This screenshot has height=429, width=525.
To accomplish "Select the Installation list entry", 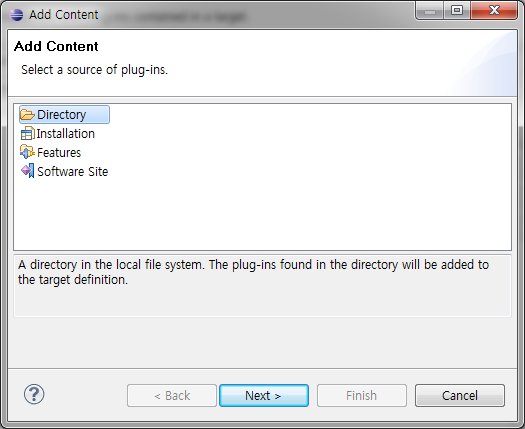I will click(x=58, y=134).
